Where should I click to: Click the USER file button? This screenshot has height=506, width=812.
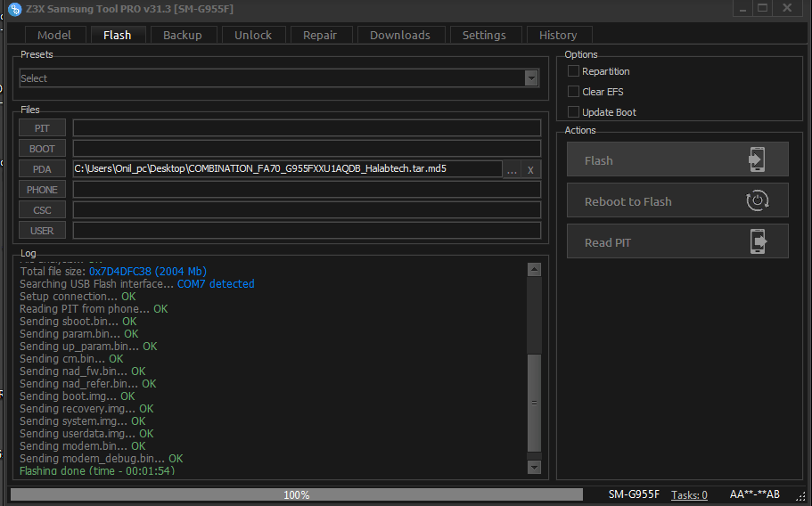42,230
